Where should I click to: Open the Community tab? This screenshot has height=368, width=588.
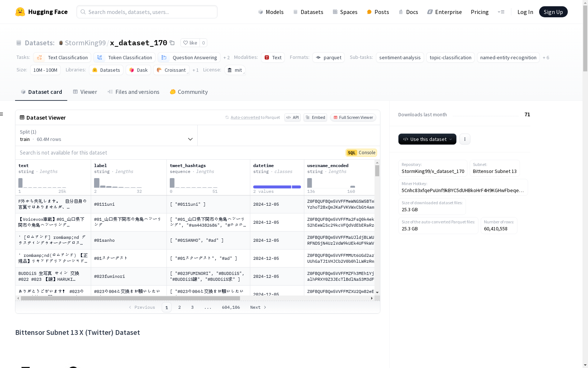189,92
